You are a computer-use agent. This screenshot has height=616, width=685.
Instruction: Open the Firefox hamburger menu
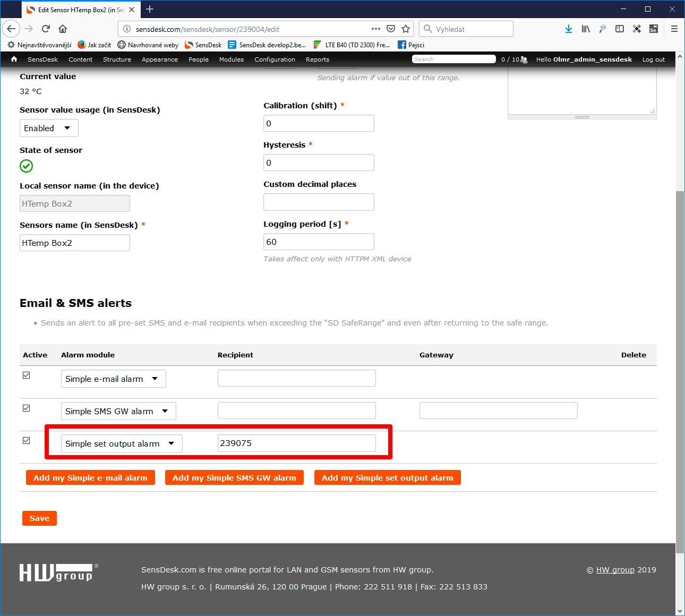(x=674, y=29)
